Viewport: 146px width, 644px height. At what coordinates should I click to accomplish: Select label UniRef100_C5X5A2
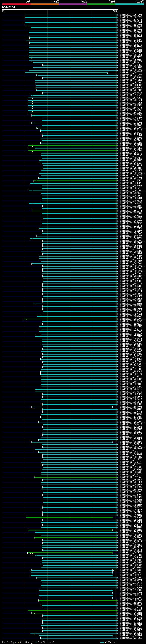point(131,60)
